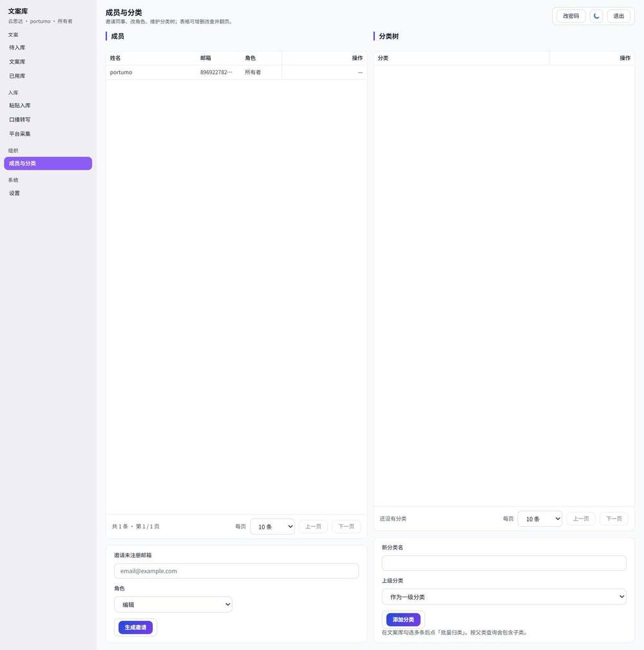Toggle dark mode with the moon icon
This screenshot has height=650, width=644.
coord(596,16)
